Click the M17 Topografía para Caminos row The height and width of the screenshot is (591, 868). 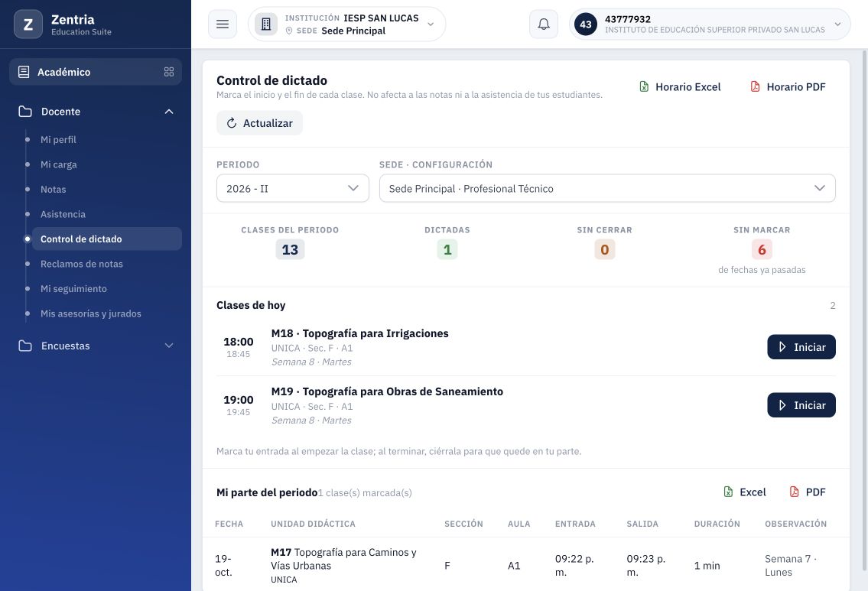pyautogui.click(x=526, y=566)
